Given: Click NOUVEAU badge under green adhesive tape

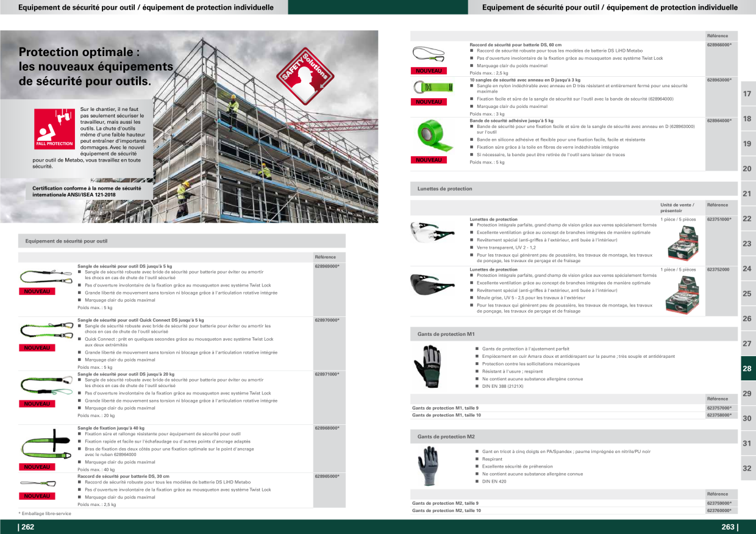Looking at the screenshot, I should (429, 160).
